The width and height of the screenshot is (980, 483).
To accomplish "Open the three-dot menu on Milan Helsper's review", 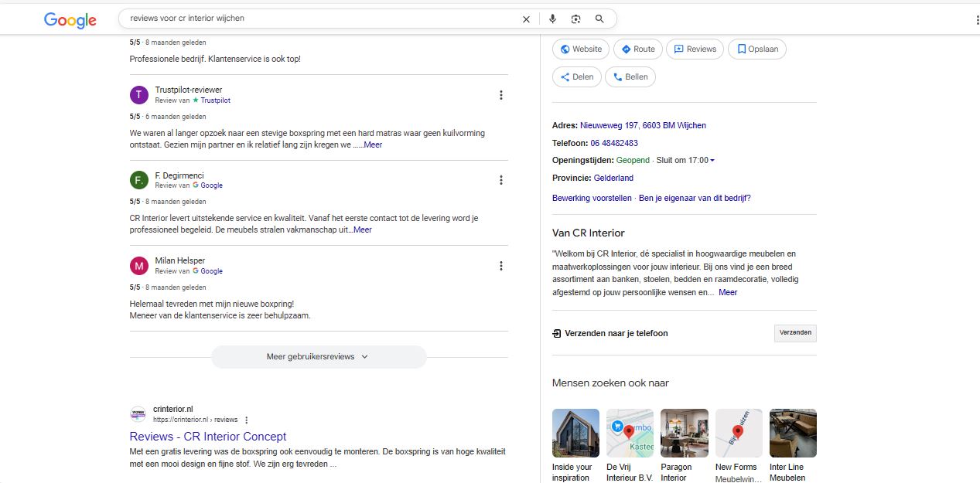I will [x=501, y=265].
